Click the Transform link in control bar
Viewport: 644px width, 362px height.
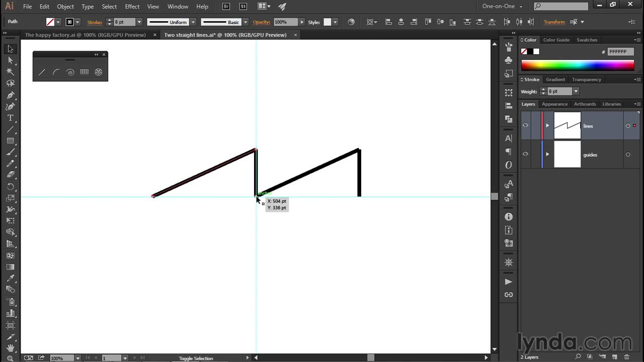(x=554, y=22)
